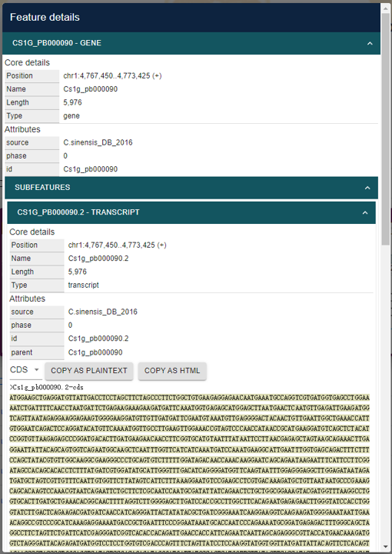Screen dimensions: 392x554
Task: Select the transcript parent value Cs1g_pb000090
Action: point(95,352)
